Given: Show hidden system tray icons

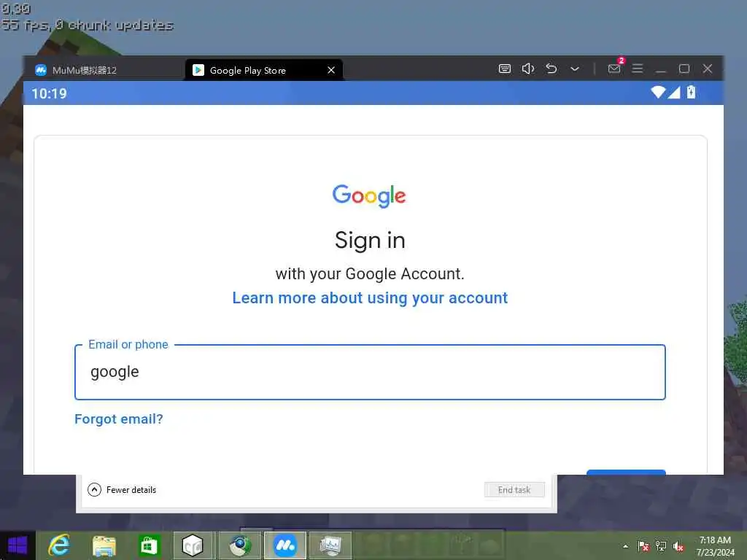Looking at the screenshot, I should (625, 546).
